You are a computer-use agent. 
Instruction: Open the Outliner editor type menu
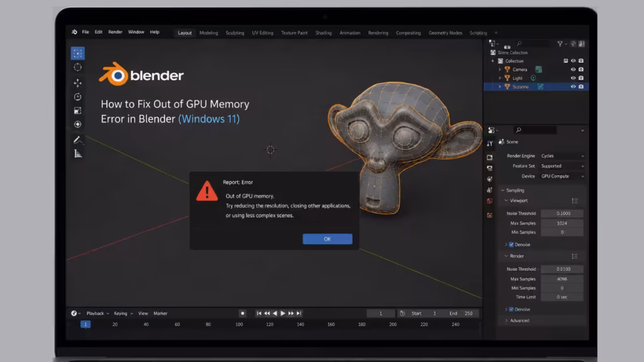pos(493,43)
